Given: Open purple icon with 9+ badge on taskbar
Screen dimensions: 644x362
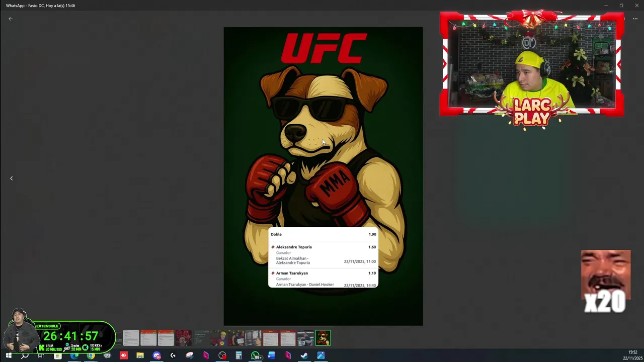Looking at the screenshot, I should [x=156, y=355].
